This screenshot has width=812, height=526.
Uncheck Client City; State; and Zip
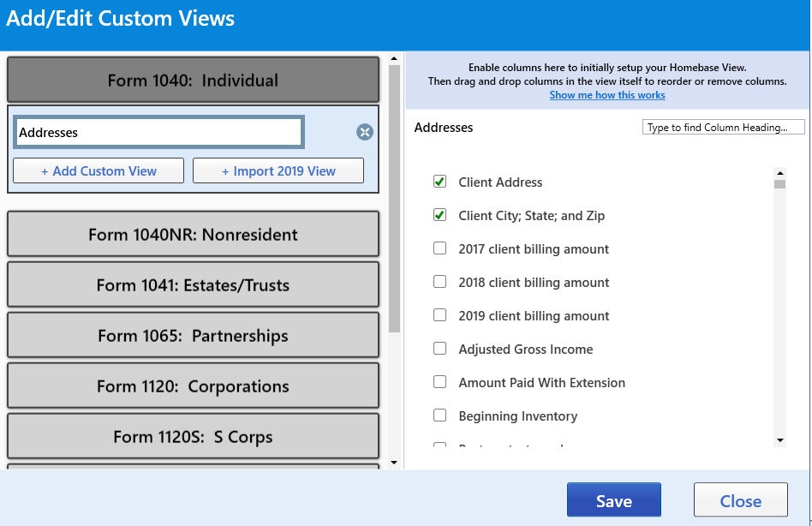point(440,215)
